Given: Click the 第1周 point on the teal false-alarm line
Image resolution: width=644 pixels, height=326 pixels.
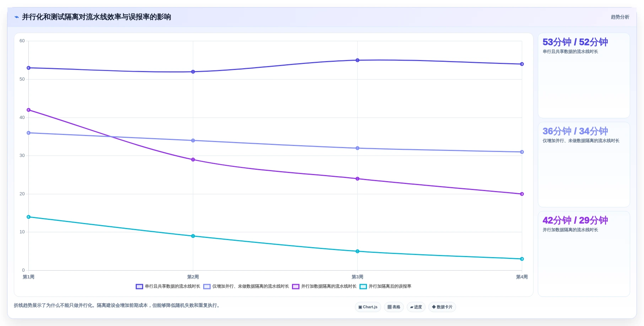Looking at the screenshot, I should coord(29,217).
